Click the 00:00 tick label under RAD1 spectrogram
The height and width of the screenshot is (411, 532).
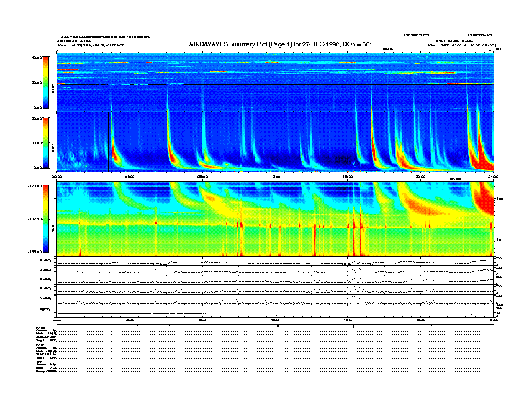coord(56,177)
